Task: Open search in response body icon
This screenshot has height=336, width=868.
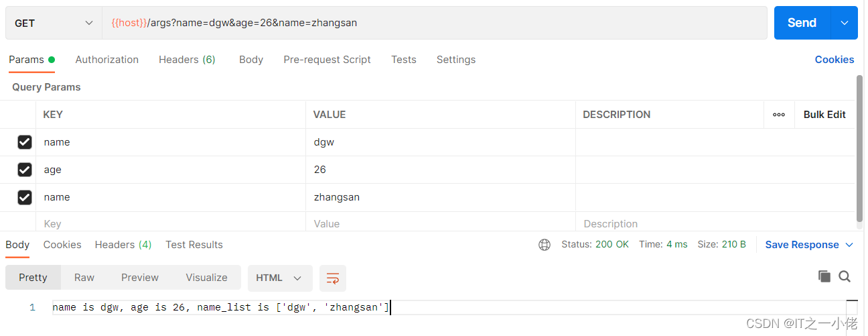Action: point(845,276)
